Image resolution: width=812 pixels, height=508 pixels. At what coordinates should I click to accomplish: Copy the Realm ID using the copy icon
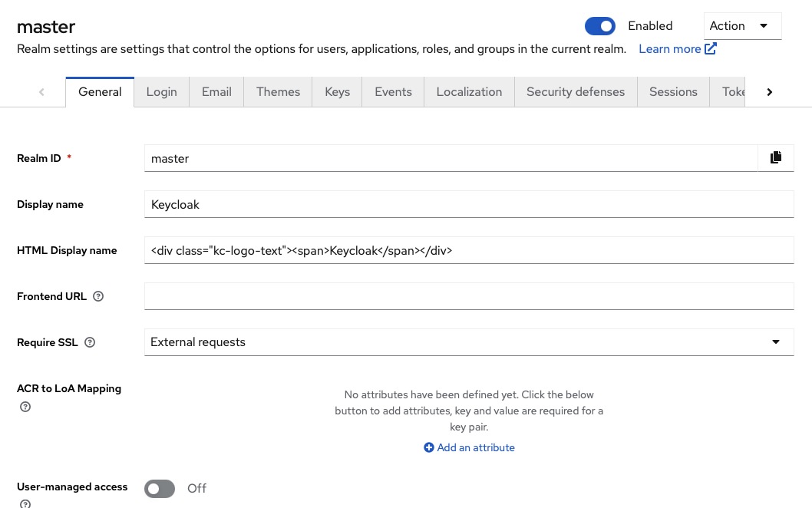coord(775,157)
